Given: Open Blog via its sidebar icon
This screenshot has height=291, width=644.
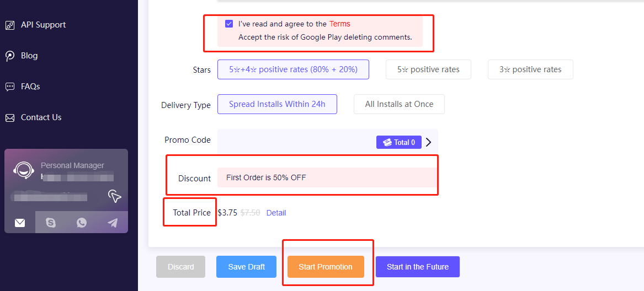Looking at the screenshot, I should coord(10,56).
